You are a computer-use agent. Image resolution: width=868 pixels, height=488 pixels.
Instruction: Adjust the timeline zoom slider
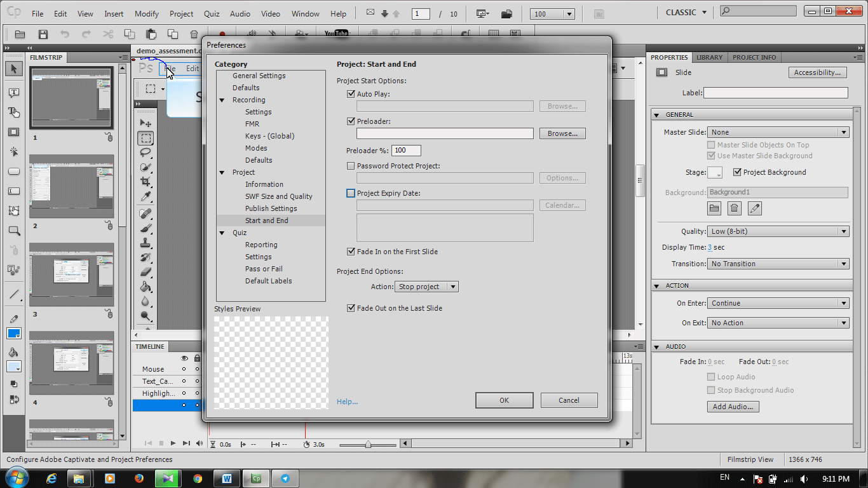pos(368,444)
